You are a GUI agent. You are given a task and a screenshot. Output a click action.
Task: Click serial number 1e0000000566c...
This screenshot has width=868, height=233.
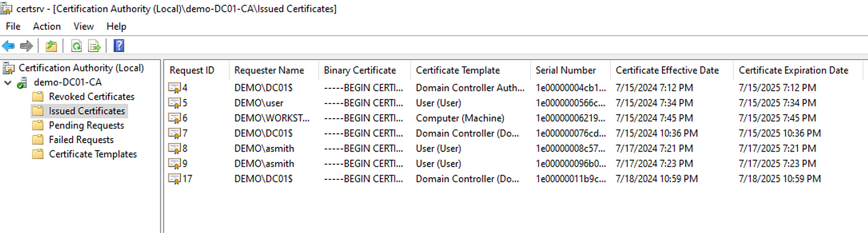coord(571,103)
